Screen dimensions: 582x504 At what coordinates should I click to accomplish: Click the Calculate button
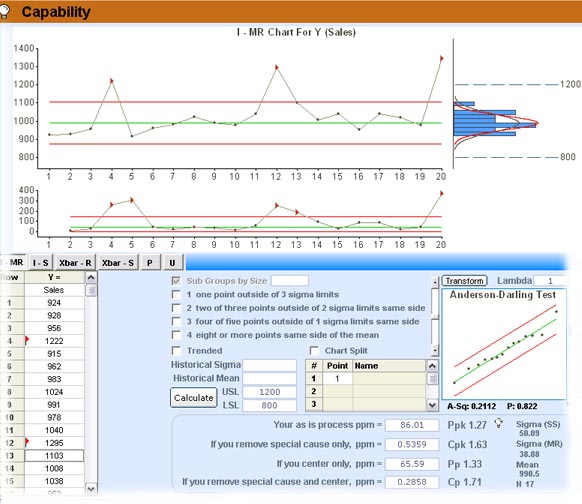tap(194, 397)
